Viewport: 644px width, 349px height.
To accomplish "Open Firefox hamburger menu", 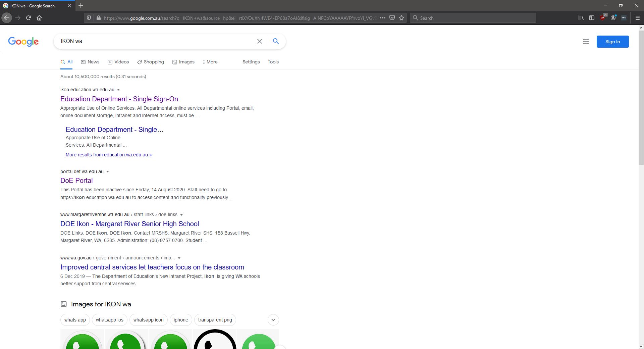I will pyautogui.click(x=638, y=18).
